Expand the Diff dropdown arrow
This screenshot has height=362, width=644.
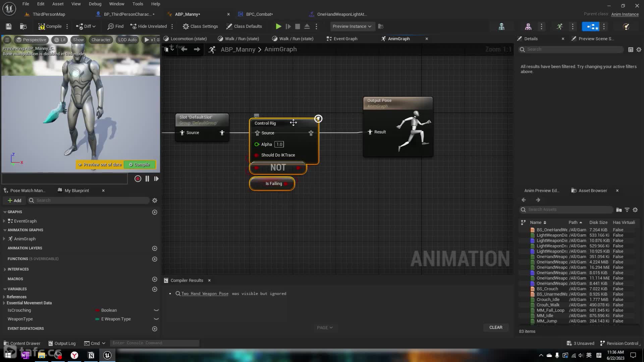[x=94, y=26]
